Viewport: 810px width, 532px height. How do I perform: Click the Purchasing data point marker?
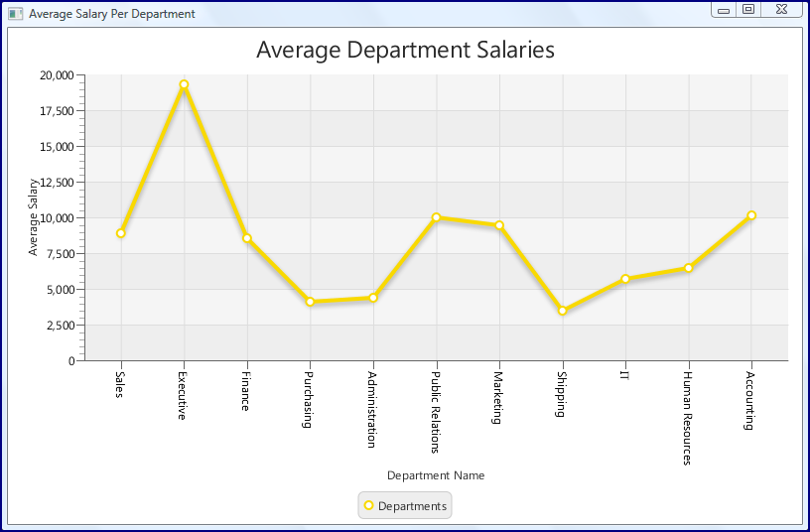[310, 302]
